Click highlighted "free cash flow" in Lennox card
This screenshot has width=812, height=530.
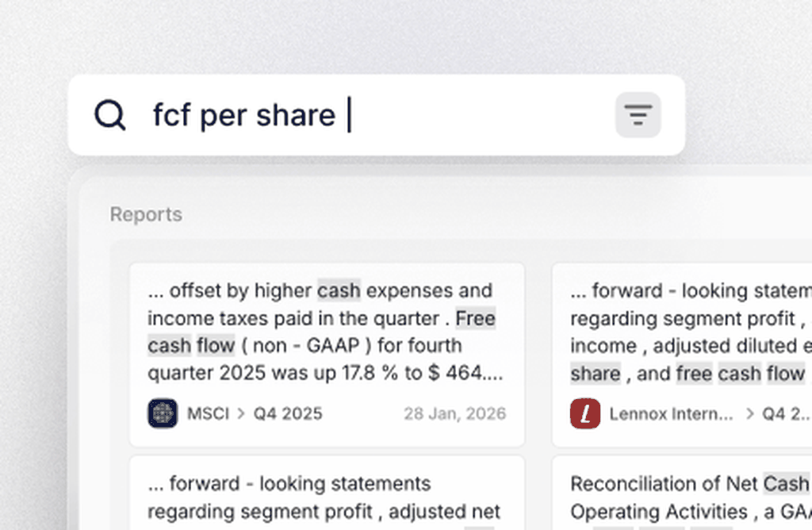(740, 373)
